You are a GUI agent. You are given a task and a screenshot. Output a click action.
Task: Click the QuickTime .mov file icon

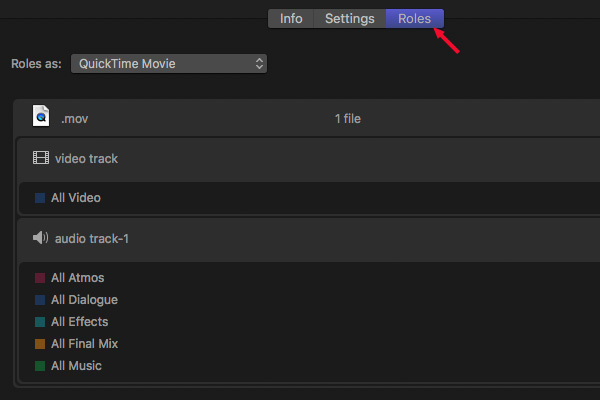[41, 116]
